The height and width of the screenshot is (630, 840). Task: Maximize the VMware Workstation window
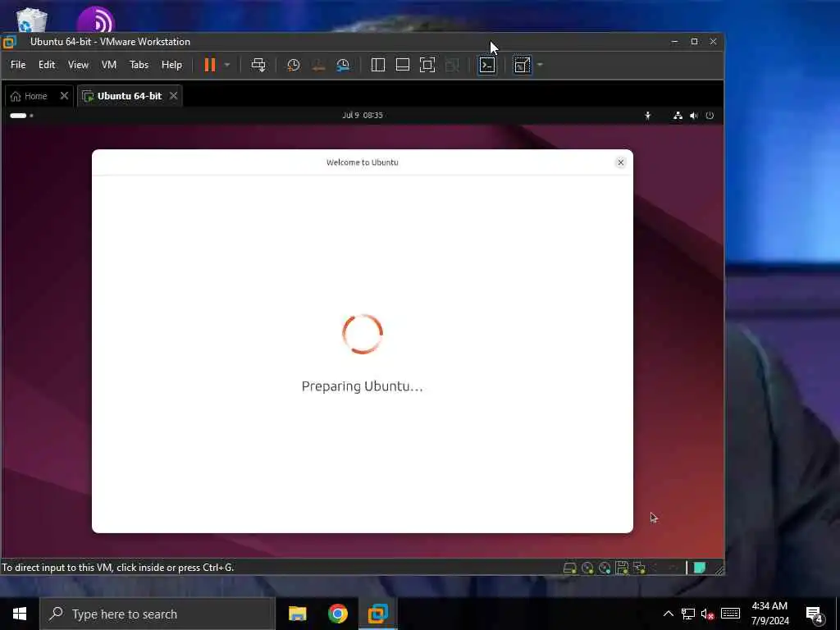tap(694, 41)
